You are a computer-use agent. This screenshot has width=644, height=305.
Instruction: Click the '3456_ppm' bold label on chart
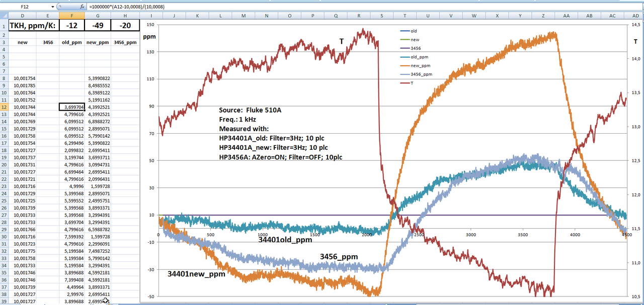point(339,257)
